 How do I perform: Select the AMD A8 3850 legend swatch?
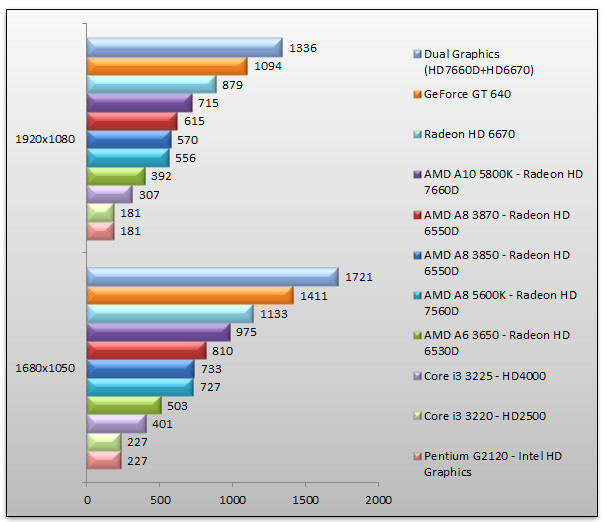[417, 255]
